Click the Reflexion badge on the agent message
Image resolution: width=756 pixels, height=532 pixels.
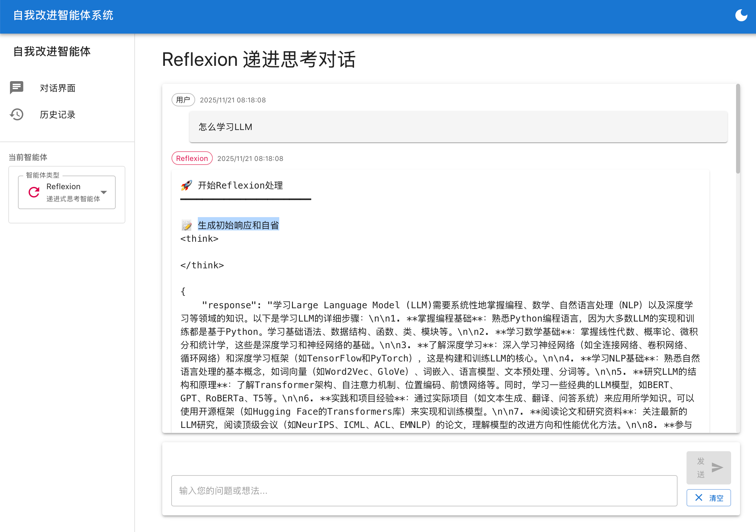(x=192, y=158)
